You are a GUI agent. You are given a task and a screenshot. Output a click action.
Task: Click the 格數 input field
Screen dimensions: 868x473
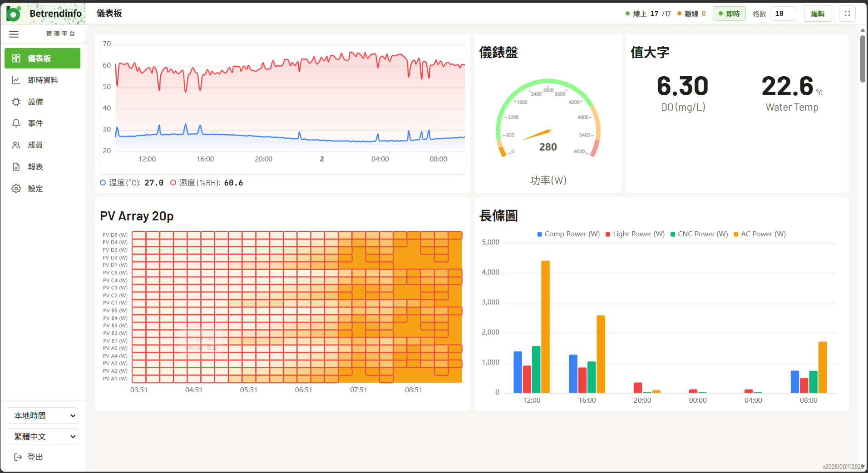pyautogui.click(x=784, y=14)
